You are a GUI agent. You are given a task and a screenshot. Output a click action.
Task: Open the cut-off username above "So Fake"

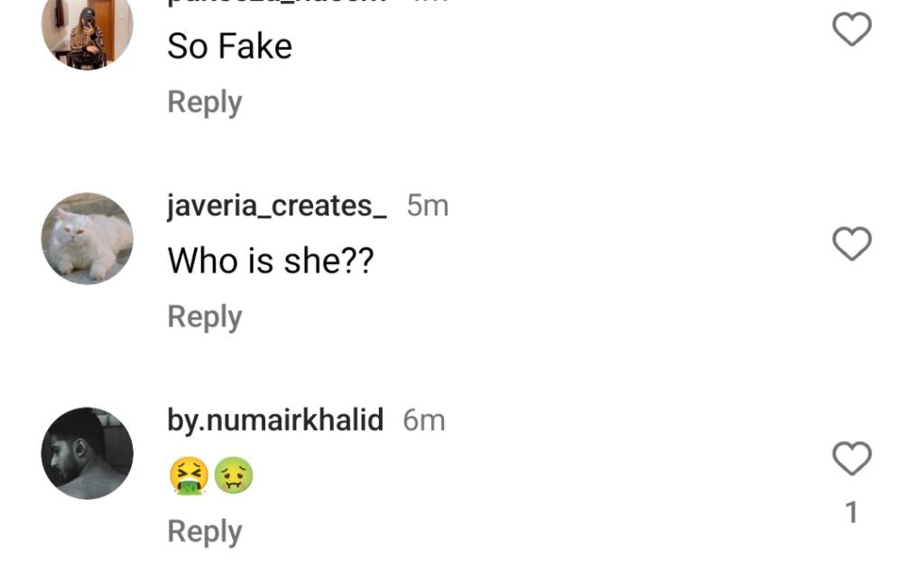tap(277, 3)
